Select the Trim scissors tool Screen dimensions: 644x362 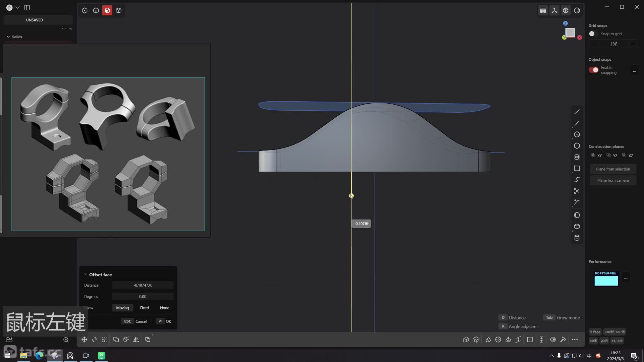pos(577,191)
